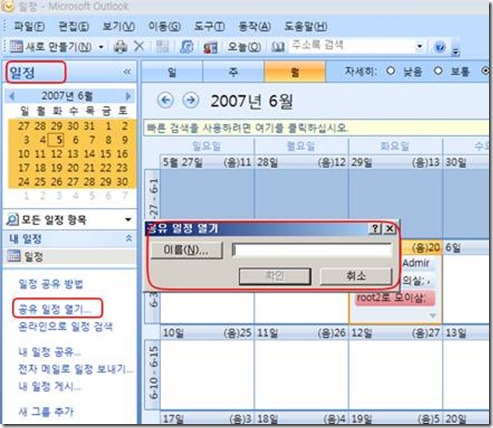Select day 5 in the mini calendar
The height and width of the screenshot is (428, 493).
pyautogui.click(x=57, y=140)
